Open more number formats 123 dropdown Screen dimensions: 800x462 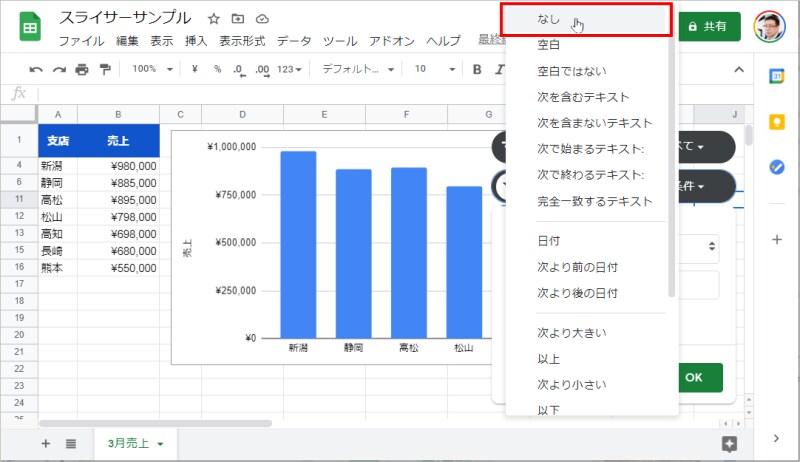(289, 69)
